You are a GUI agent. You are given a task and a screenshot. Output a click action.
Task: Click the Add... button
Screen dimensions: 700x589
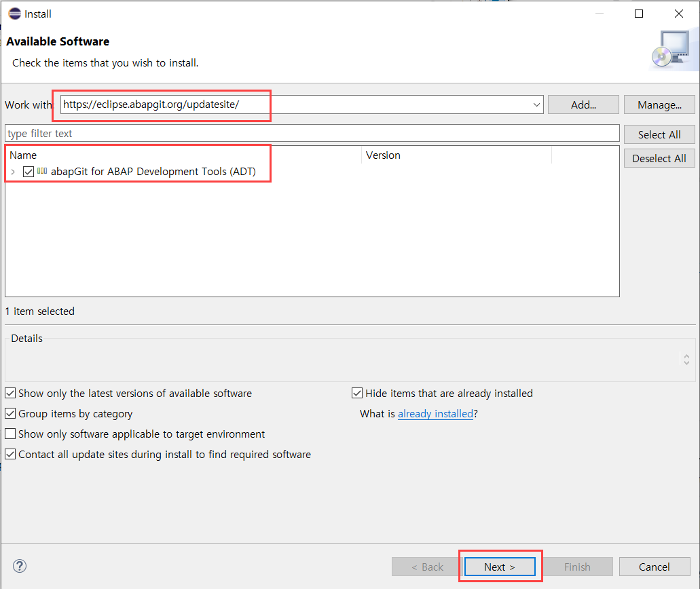tap(583, 105)
